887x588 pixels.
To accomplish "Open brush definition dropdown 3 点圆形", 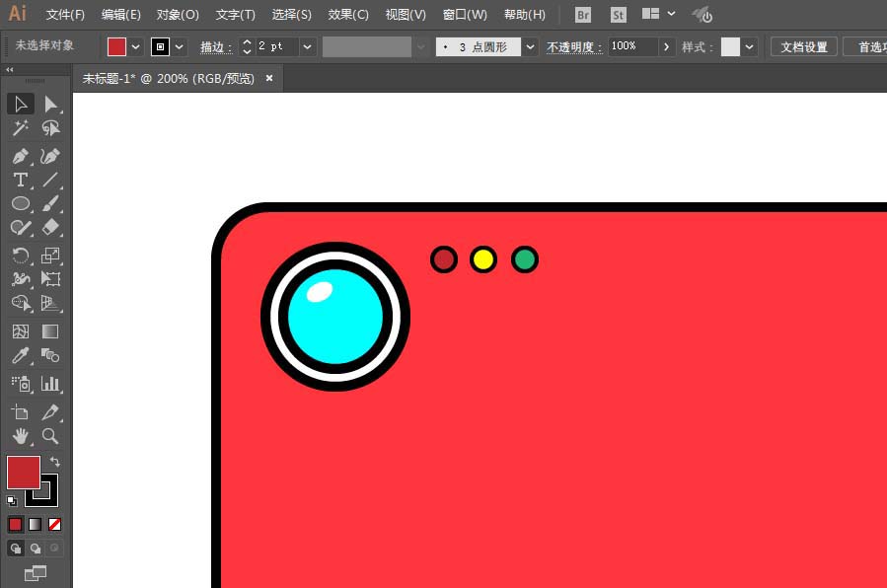I will pos(530,47).
